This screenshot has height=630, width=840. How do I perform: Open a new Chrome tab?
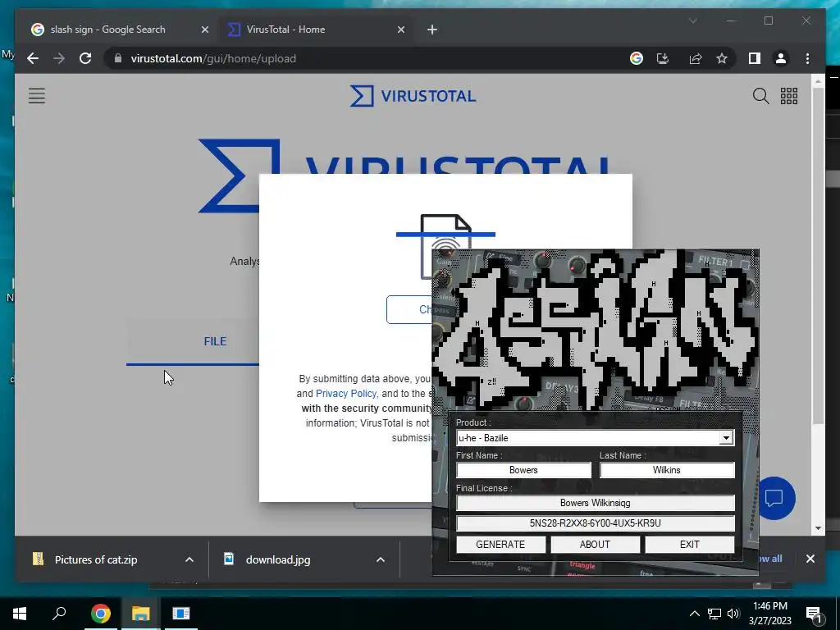click(x=432, y=30)
